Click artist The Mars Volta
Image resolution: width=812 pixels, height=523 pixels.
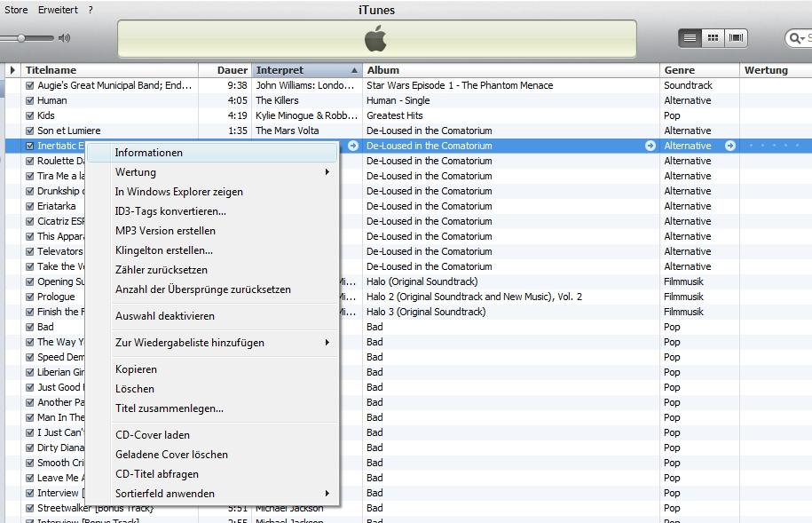click(x=287, y=131)
